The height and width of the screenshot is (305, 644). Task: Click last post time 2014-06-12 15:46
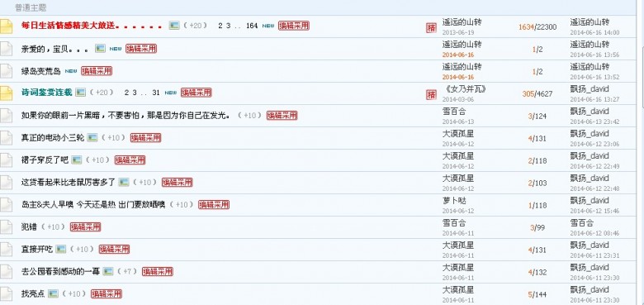tap(594, 211)
